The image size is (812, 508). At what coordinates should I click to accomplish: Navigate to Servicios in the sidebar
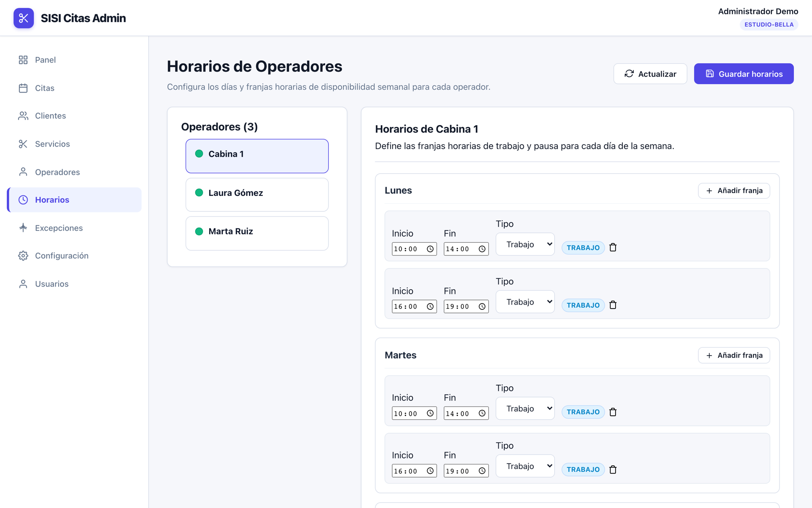(x=74, y=144)
